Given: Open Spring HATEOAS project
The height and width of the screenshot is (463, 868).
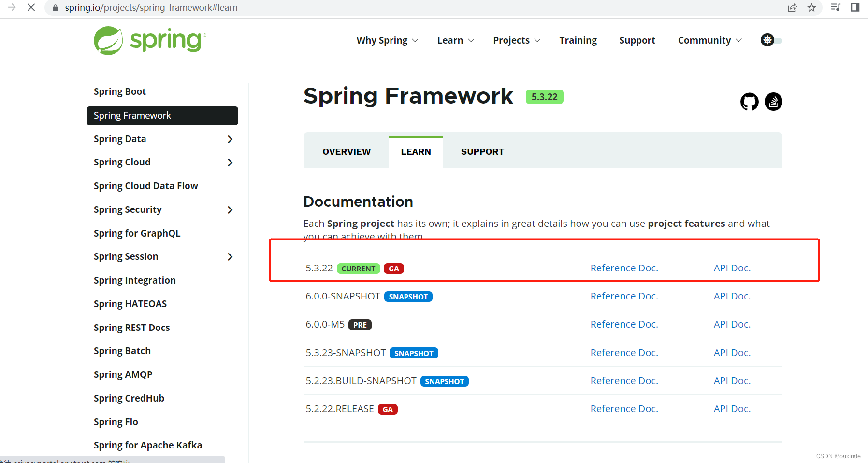Looking at the screenshot, I should 130,304.
